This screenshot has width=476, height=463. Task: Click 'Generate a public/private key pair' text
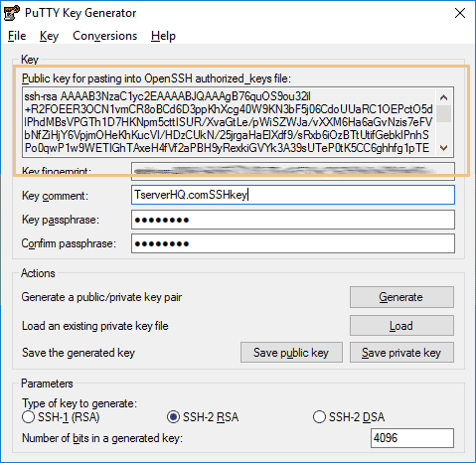pyautogui.click(x=101, y=297)
